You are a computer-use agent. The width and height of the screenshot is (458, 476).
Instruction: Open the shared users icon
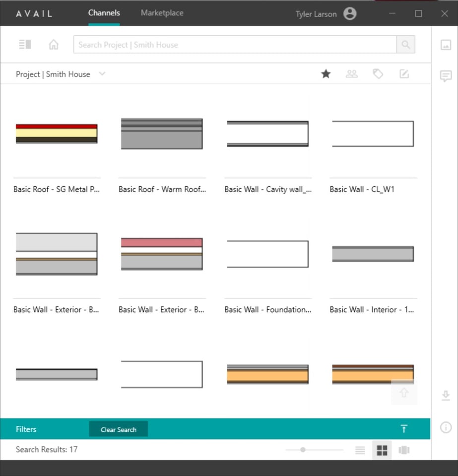pos(352,73)
